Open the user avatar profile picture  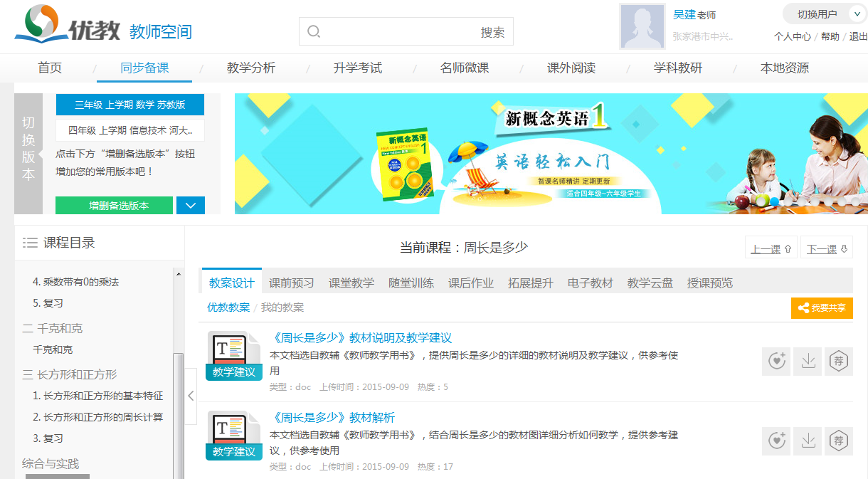tap(642, 26)
